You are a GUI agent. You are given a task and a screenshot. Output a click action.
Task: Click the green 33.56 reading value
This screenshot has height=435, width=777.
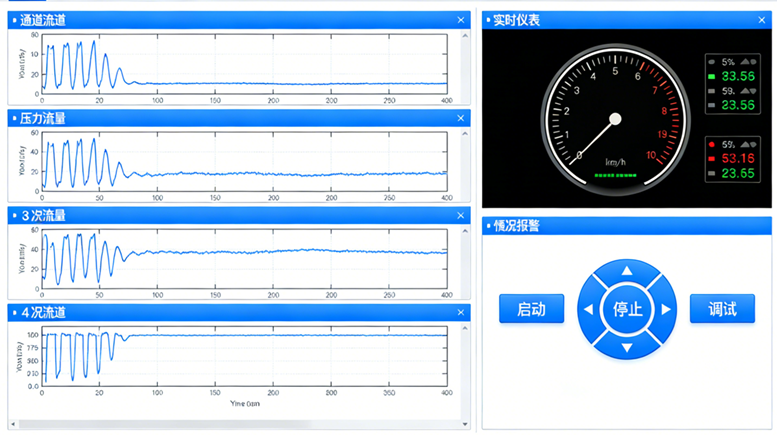pyautogui.click(x=738, y=76)
